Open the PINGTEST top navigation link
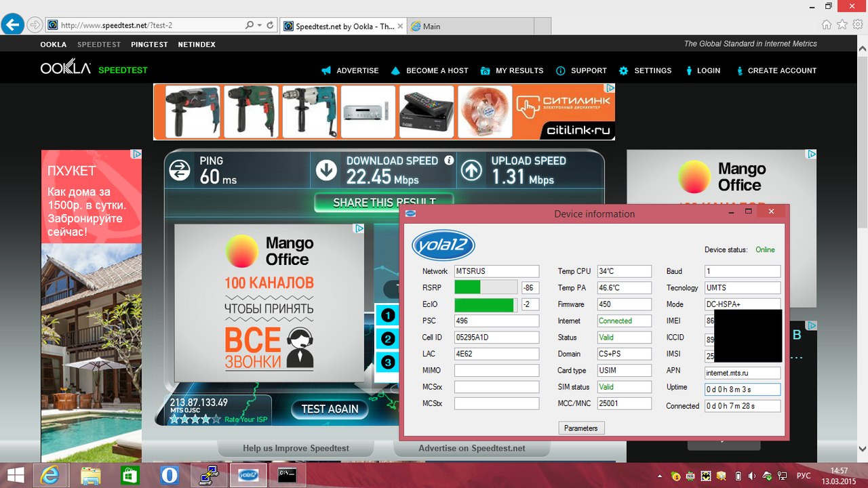The image size is (868, 488). (149, 45)
